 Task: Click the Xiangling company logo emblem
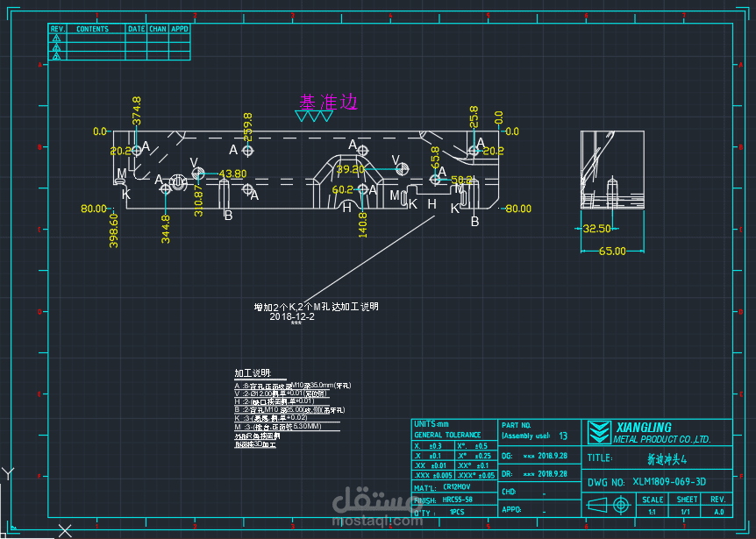(x=599, y=433)
